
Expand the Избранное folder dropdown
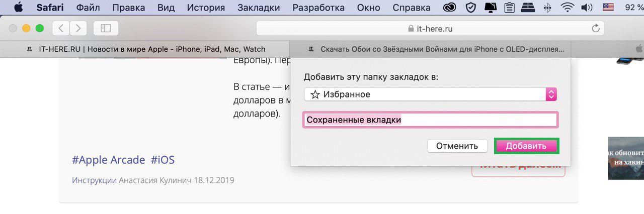coord(551,94)
